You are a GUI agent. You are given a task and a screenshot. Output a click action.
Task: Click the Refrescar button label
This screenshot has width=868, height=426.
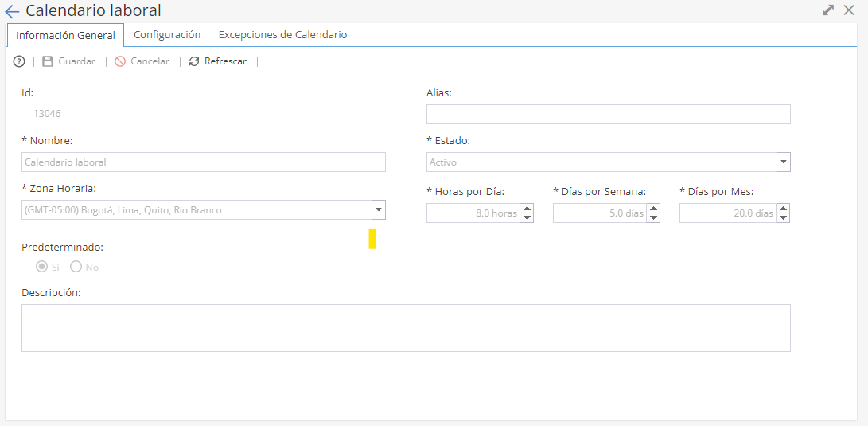tap(225, 61)
